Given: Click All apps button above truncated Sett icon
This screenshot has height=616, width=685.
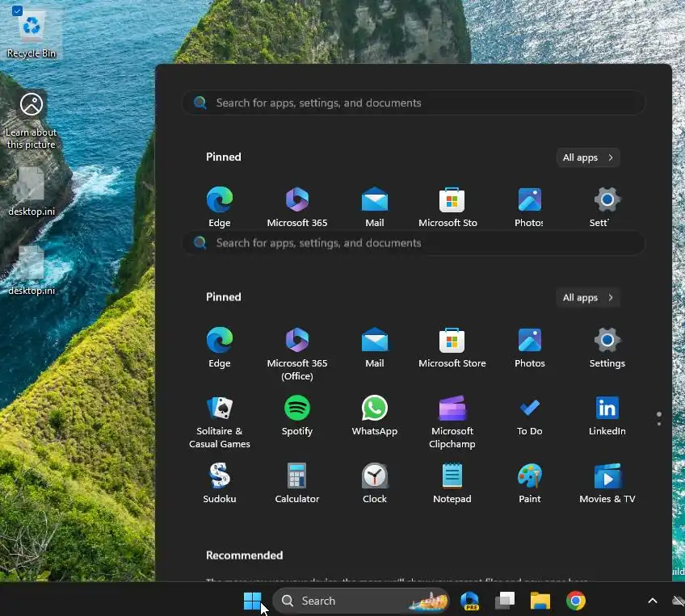Looking at the screenshot, I should [x=588, y=157].
